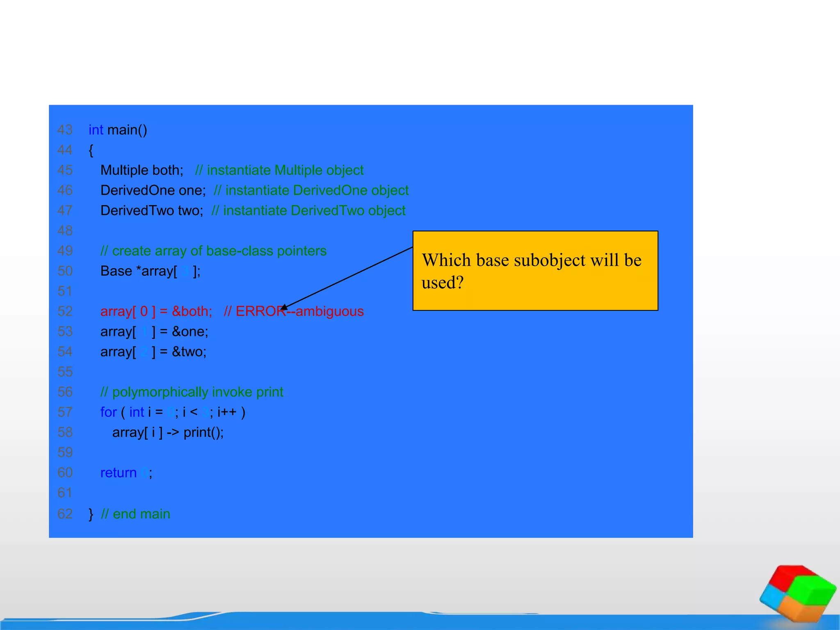Screen dimensions: 840x630
Task: Click comment 'instantiate DerivedTwo object'
Action: pos(308,210)
